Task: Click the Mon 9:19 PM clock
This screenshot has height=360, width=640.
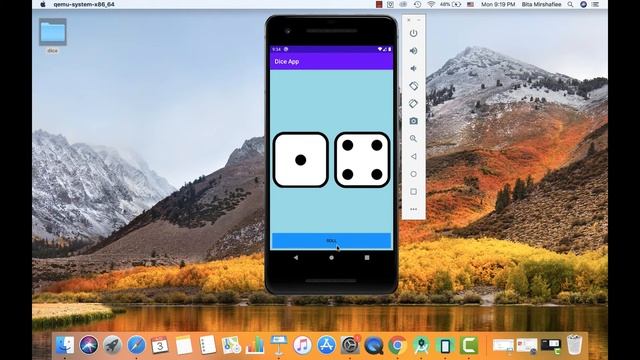Action: coord(498,4)
